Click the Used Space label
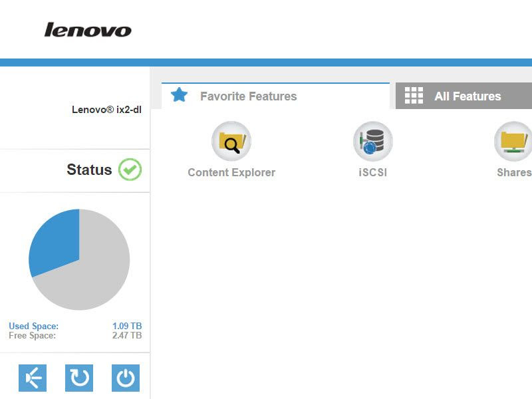The image size is (532, 399). (x=34, y=326)
